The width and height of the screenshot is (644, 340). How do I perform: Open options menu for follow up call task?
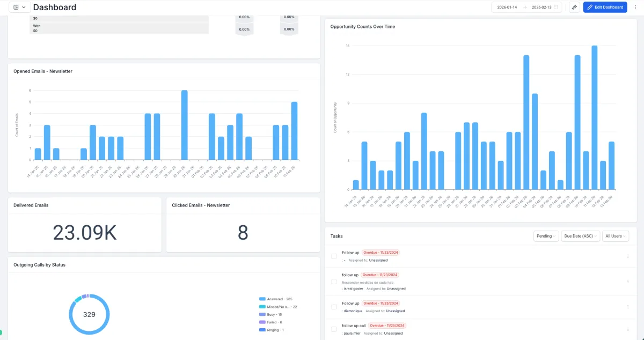[x=628, y=329]
